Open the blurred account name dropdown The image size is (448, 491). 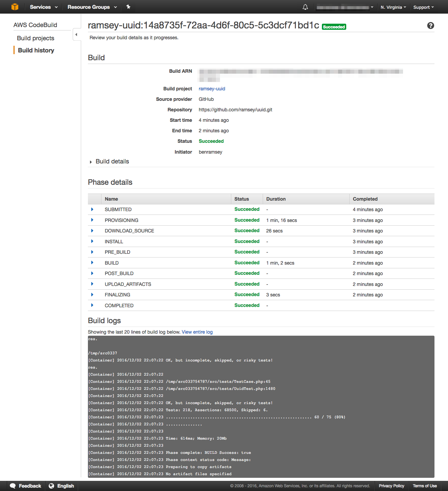345,7
